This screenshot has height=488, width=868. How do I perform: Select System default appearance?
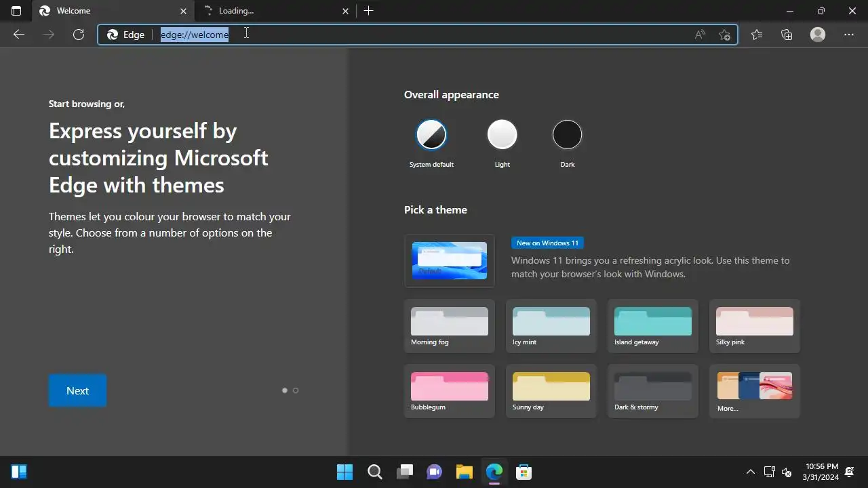click(431, 134)
